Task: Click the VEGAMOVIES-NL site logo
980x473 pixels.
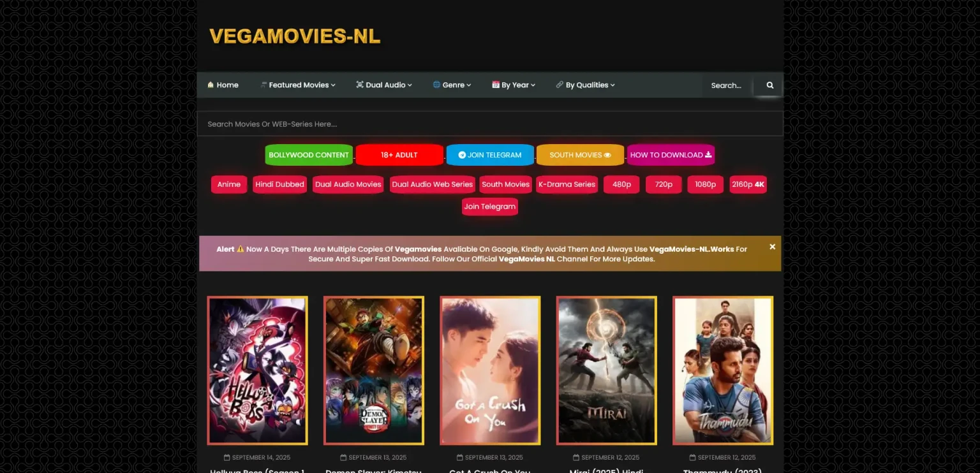Action: pyautogui.click(x=295, y=36)
